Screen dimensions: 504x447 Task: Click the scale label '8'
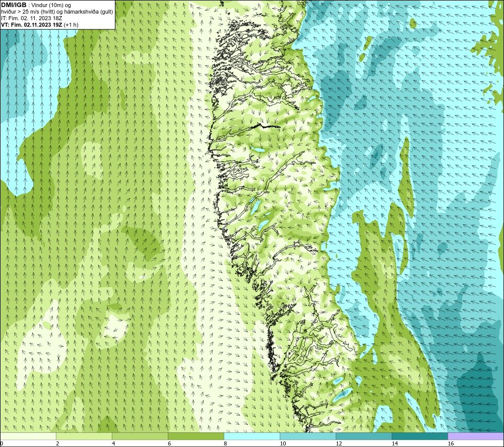pyautogui.click(x=225, y=444)
